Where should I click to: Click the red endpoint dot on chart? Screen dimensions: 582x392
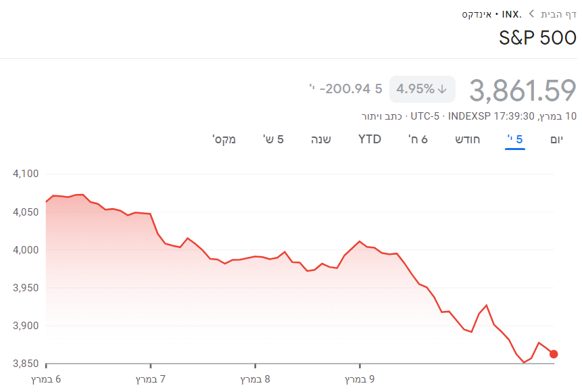click(554, 354)
